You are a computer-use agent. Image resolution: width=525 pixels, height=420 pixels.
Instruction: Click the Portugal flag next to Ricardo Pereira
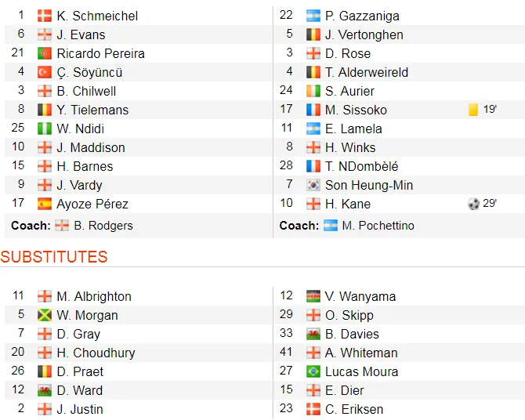click(45, 53)
